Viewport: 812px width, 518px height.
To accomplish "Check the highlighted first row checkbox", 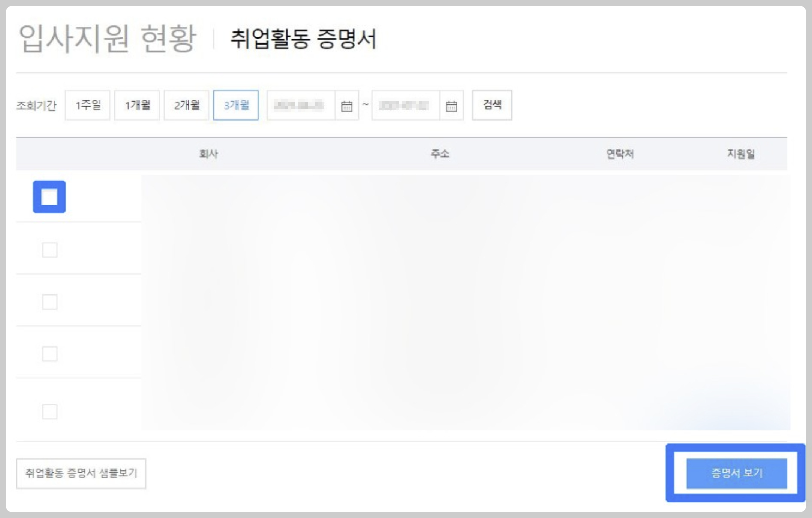I will pos(49,197).
